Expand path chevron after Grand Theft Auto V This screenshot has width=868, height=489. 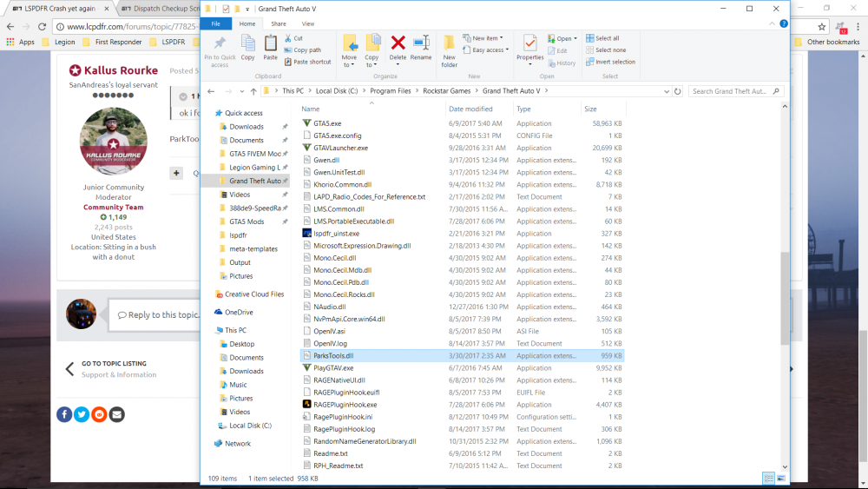coord(546,91)
